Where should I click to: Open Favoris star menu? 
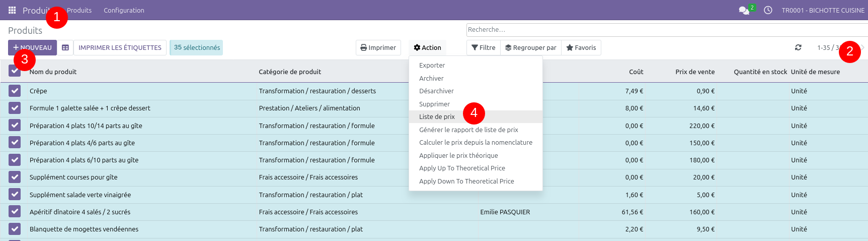581,47
